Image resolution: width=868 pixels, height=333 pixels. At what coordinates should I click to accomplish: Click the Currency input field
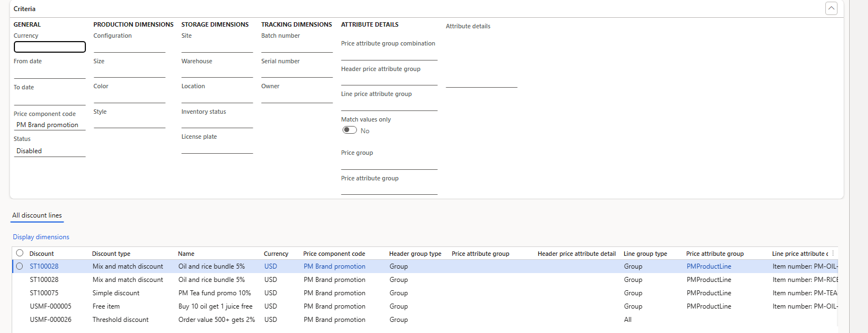[x=50, y=47]
